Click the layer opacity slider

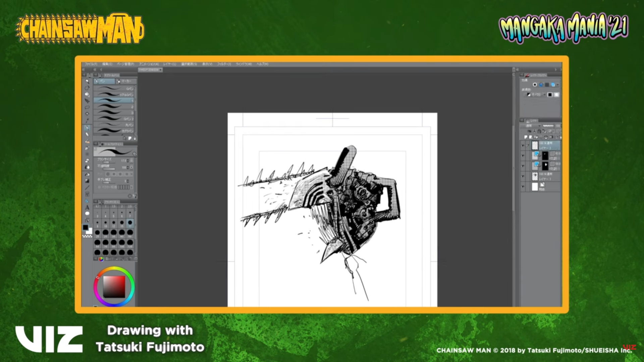pyautogui.click(x=548, y=126)
